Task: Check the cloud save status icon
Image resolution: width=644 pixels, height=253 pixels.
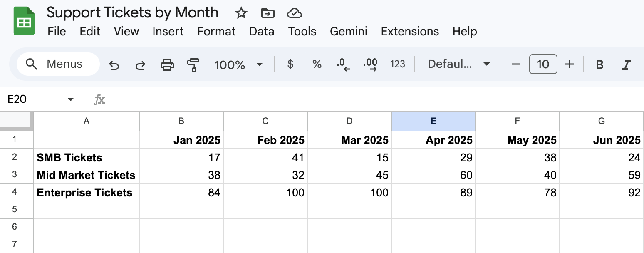Action: coord(294,13)
